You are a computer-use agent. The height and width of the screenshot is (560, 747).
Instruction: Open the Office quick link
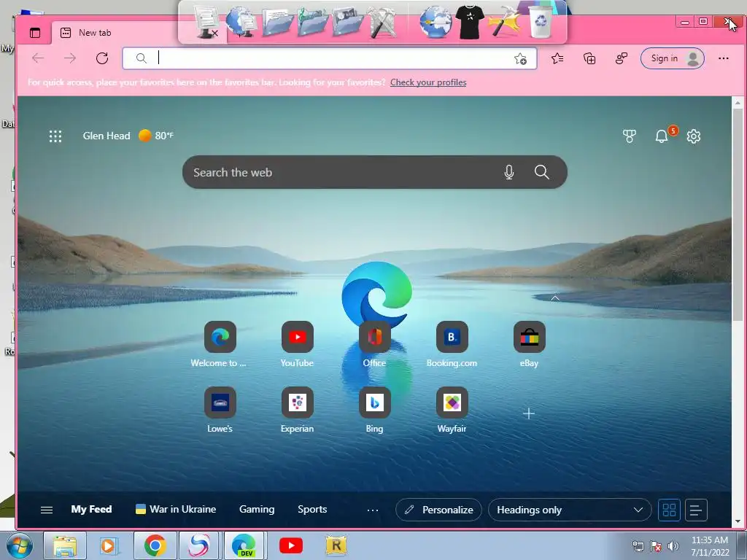click(x=374, y=344)
